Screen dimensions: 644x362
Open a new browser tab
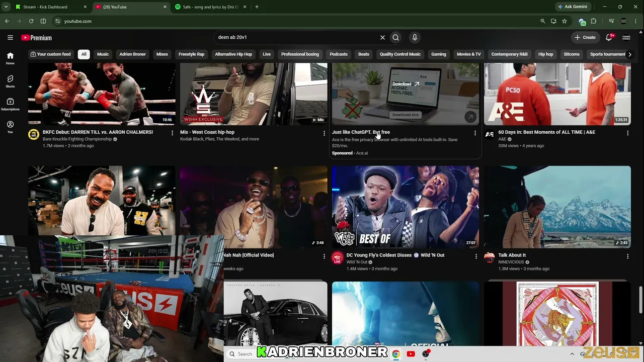257,7
